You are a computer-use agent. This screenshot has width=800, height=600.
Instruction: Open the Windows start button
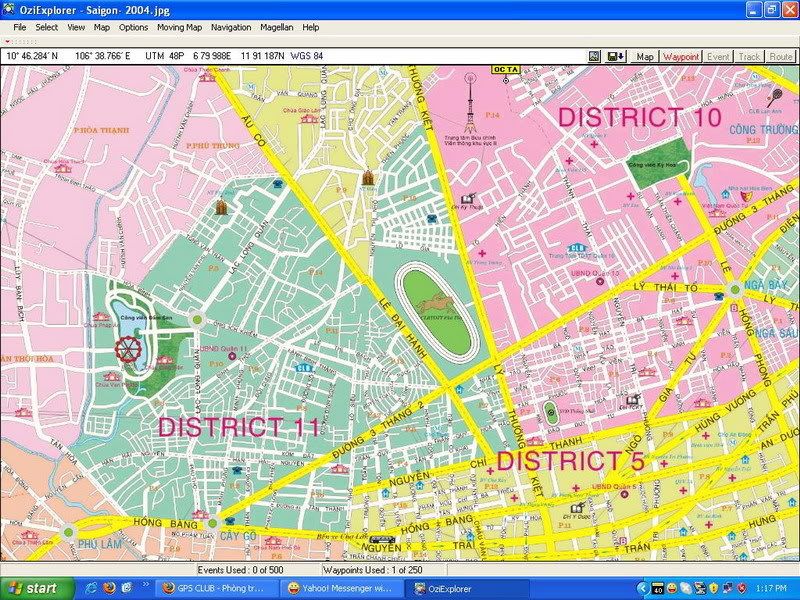37,589
